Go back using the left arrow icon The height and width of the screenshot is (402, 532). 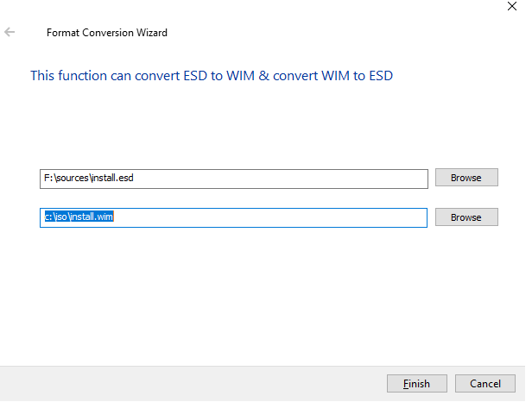(9, 32)
